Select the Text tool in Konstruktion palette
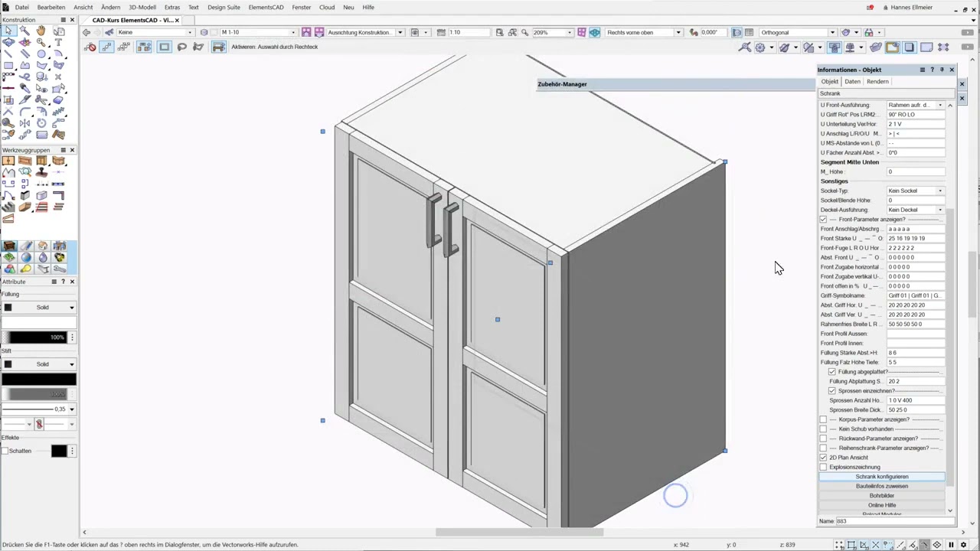This screenshot has width=980, height=551. pyautogui.click(x=59, y=42)
